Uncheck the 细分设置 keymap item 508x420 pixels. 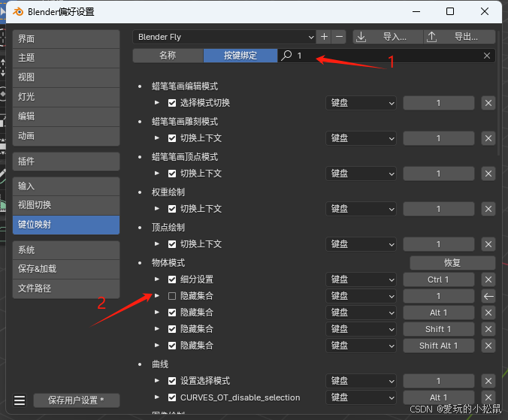(x=172, y=279)
